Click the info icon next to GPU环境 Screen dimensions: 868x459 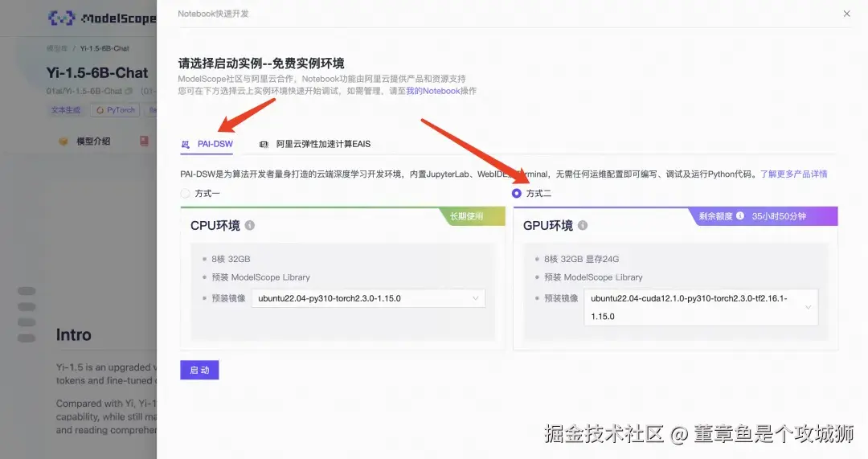click(x=583, y=225)
